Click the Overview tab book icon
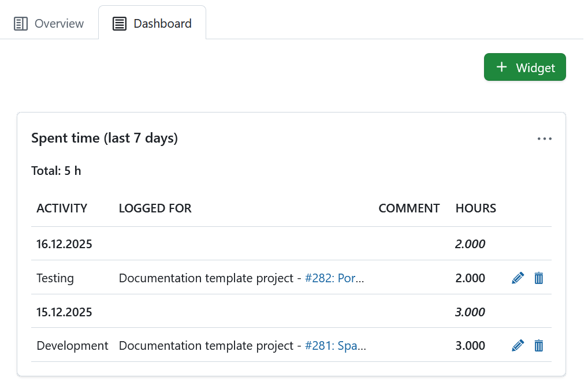Image resolution: width=588 pixels, height=385 pixels. pos(21,23)
